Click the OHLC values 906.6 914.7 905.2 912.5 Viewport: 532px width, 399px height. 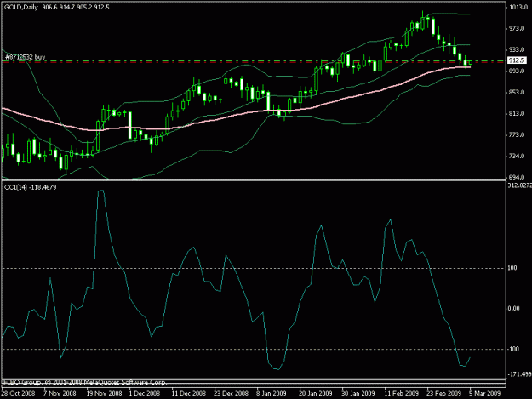[x=76, y=7]
